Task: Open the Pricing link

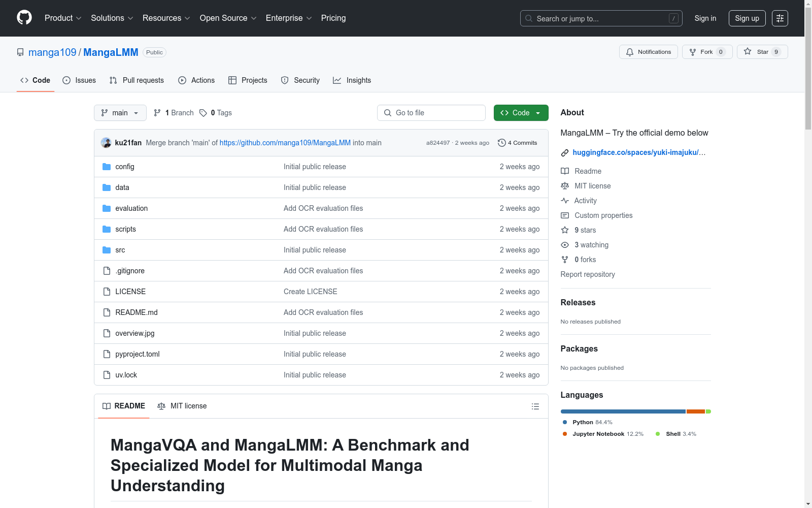Action: [x=333, y=18]
